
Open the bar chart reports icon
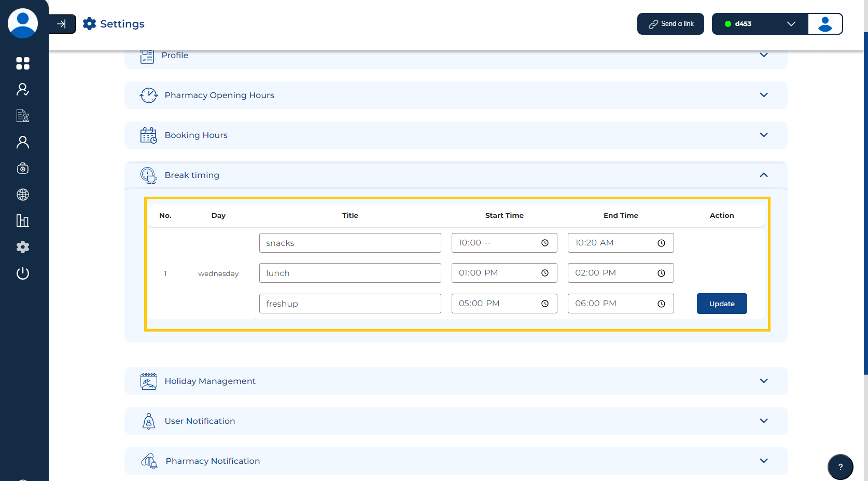point(23,221)
